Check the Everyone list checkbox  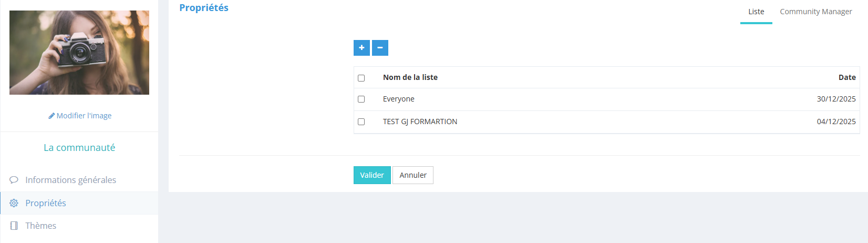pos(361,99)
